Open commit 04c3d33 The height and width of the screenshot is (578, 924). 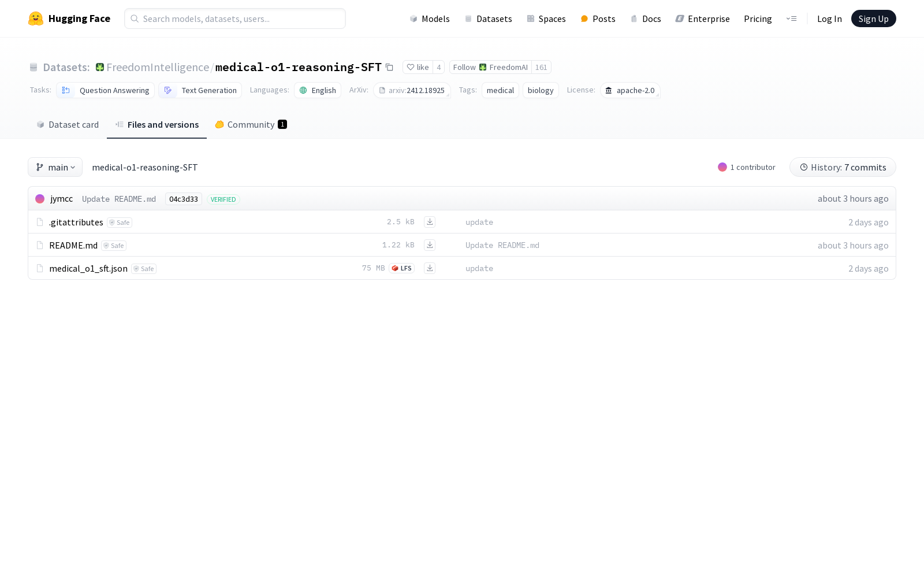(x=183, y=199)
